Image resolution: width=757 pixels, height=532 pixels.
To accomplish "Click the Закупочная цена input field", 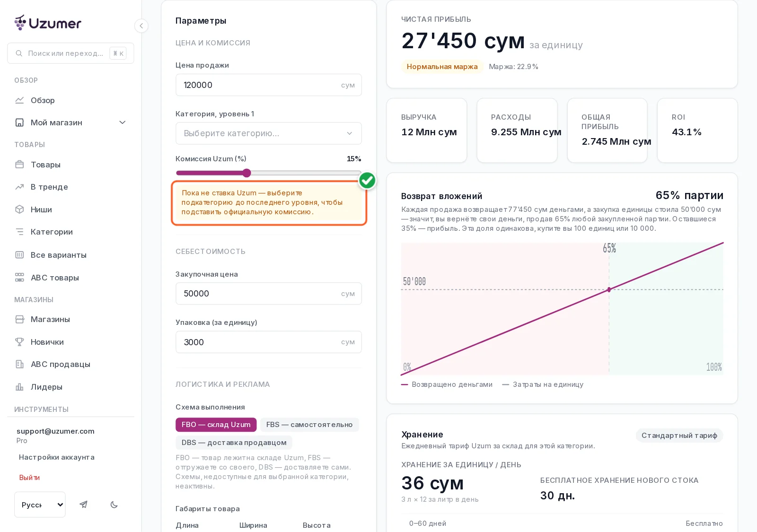I will tap(269, 294).
